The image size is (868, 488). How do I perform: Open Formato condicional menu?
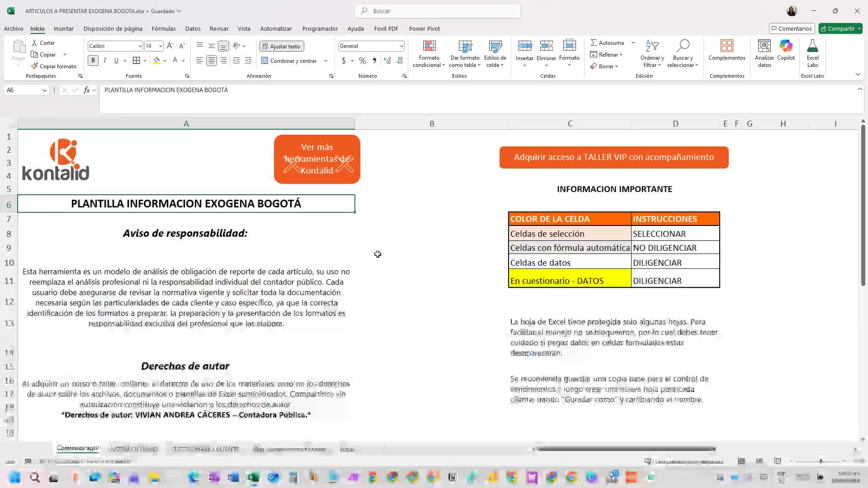(x=429, y=54)
